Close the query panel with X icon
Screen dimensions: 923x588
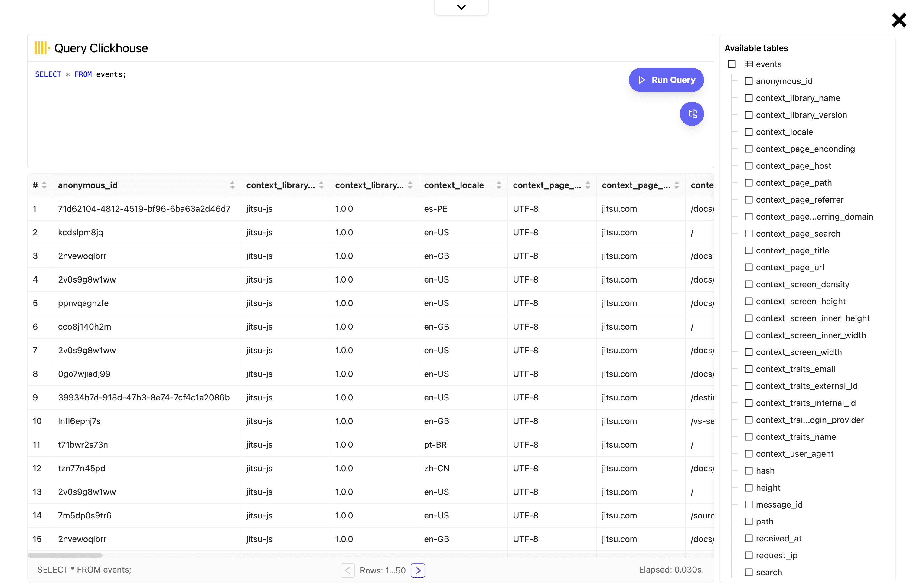tap(899, 20)
